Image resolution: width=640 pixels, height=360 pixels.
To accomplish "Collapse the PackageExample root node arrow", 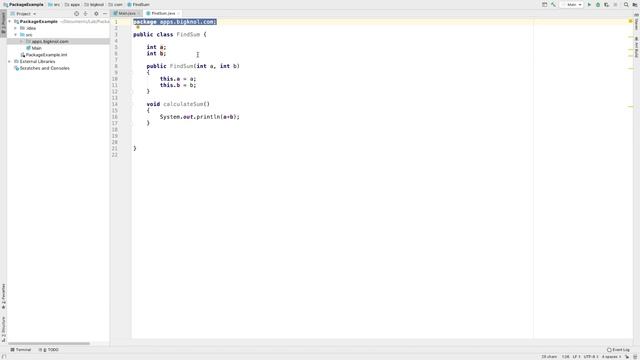I will click(x=10, y=22).
